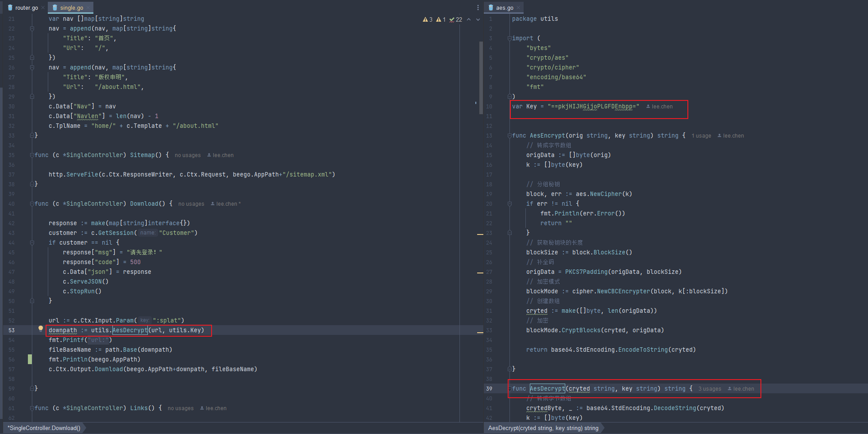Click the c.ServeJSON() call
868x434 pixels.
pyautogui.click(x=85, y=282)
